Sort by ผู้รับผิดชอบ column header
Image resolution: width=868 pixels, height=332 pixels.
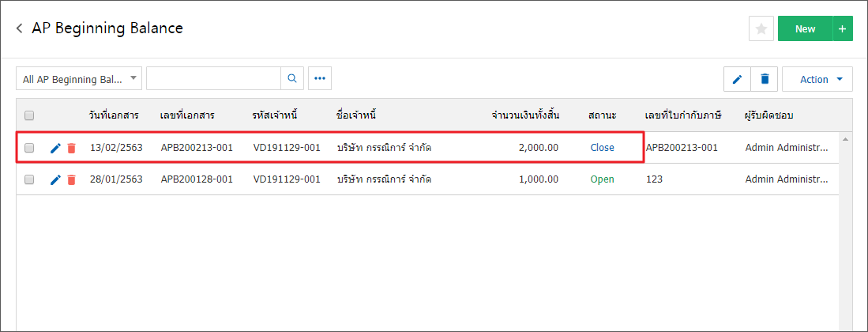(x=770, y=115)
